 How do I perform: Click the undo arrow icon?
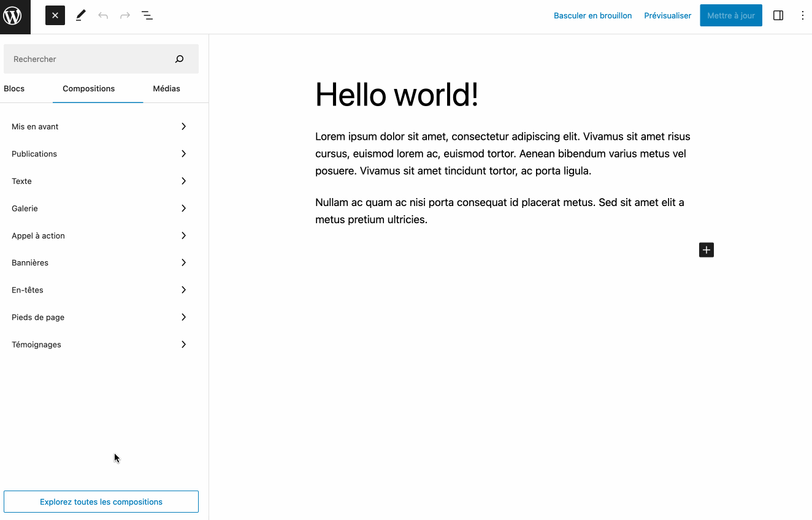(x=103, y=16)
